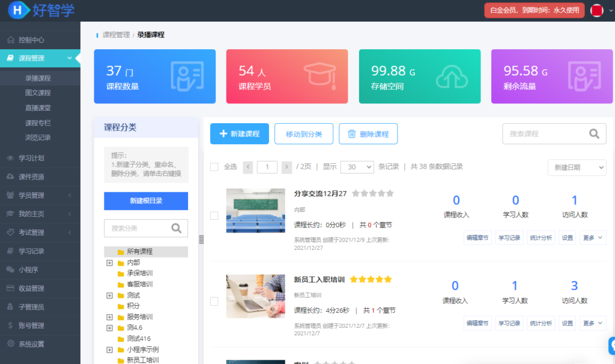This screenshot has height=364, width=615.
Task: Open 课程专栏 in the sidebar
Action: [38, 123]
